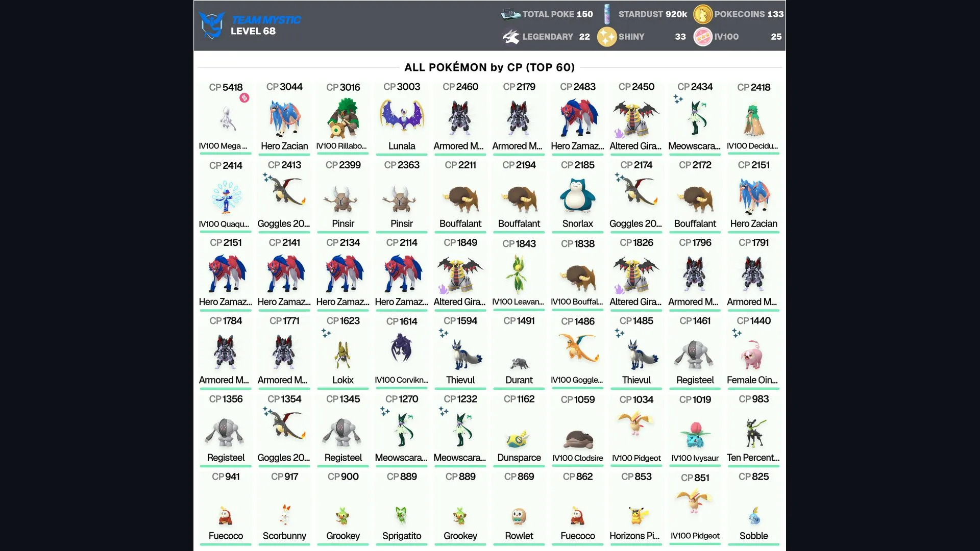Click the 'ALL POKÉMON by CP (TOP 60)' heading

[x=489, y=67]
